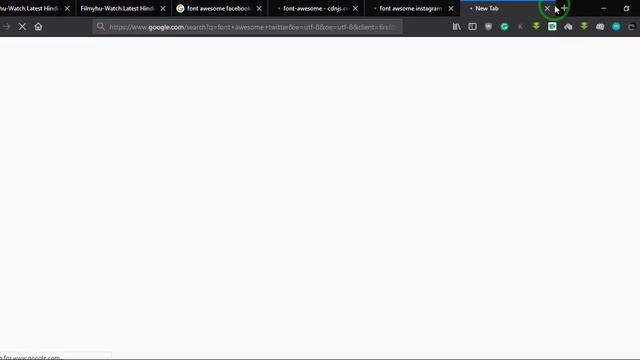Screen dimensions: 640x360
Task: Toggle the sidebars icon in the toolbar
Action: coord(472,27)
